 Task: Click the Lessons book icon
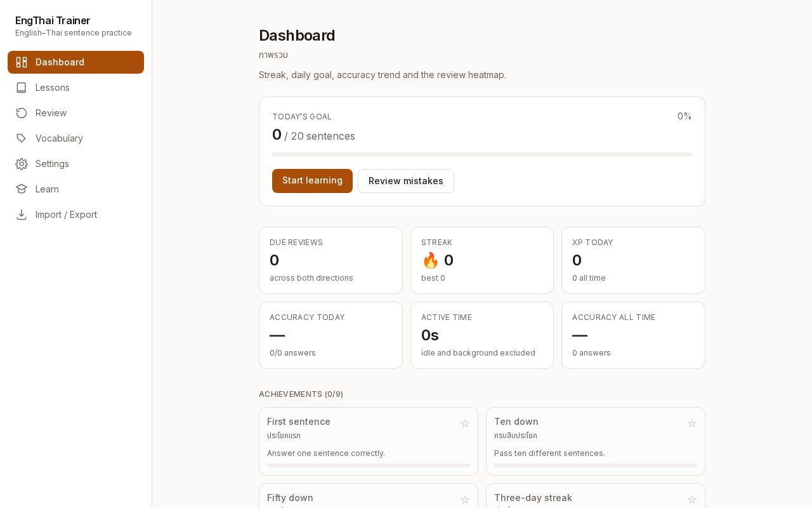22,88
